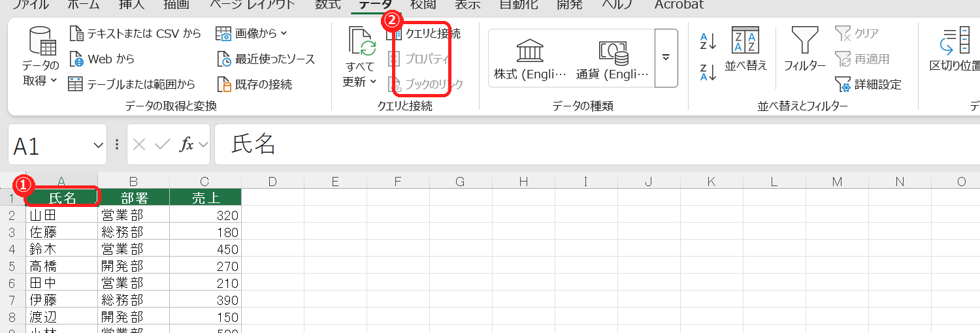Viewport: 980px width, 333px height.
Task: Click the select-all corner of the sheet
Action: click(12, 181)
